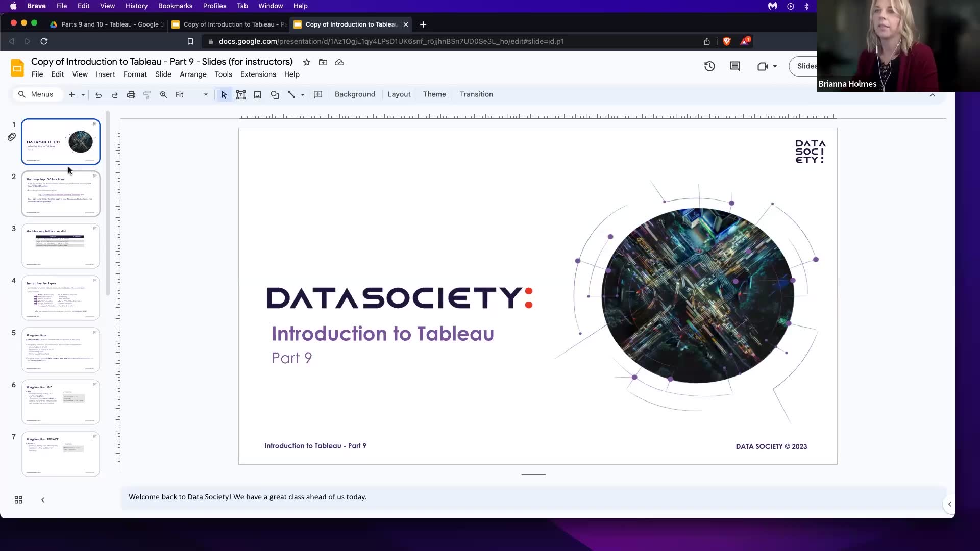The height and width of the screenshot is (551, 980).
Task: Click the browser address bar URL
Action: (x=391, y=41)
